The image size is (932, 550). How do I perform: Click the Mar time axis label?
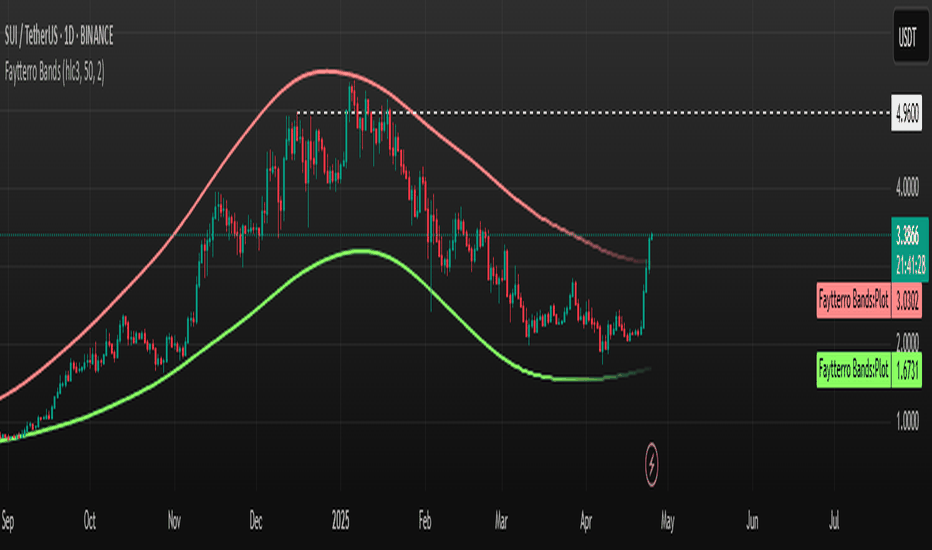tap(501, 521)
